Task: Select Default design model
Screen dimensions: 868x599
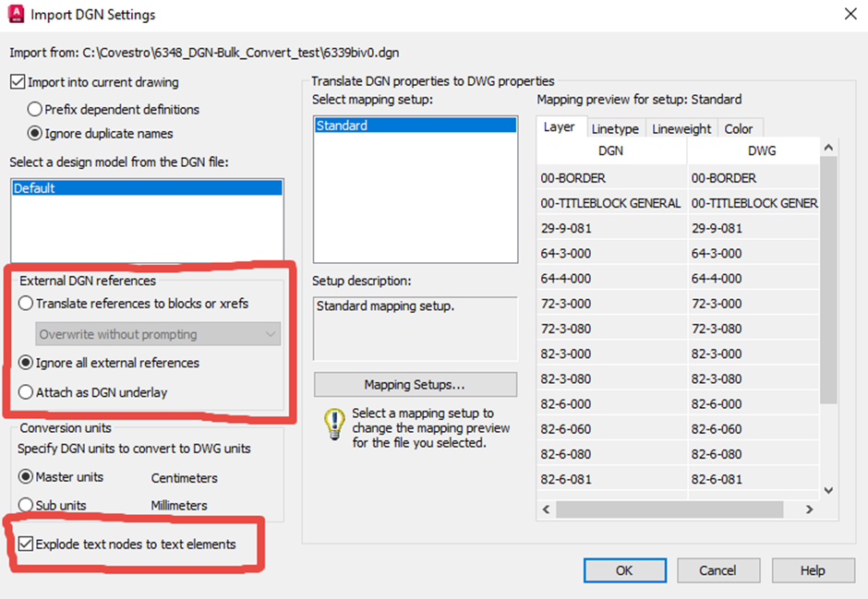Action: tap(147, 188)
